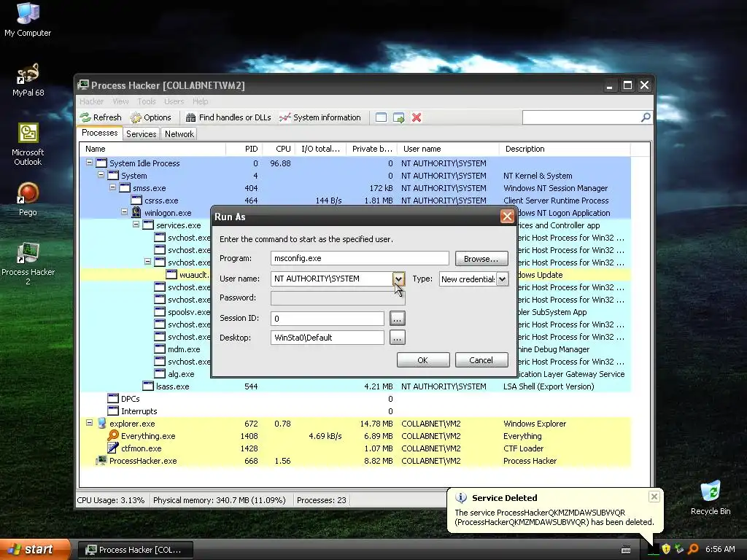Viewport: 747px width, 560px height.
Task: Click the Desktop input field
Action: coord(328,338)
